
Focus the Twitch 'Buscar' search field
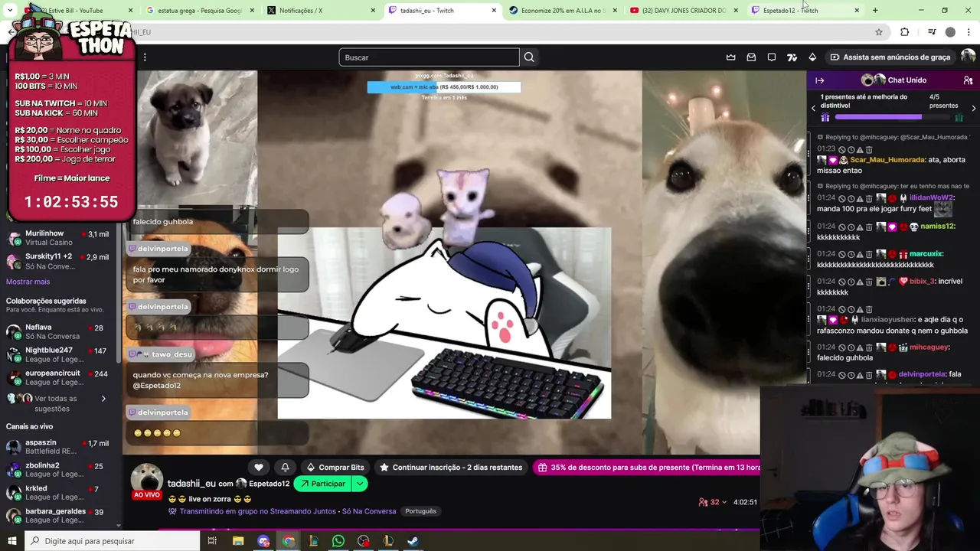pyautogui.click(x=429, y=57)
